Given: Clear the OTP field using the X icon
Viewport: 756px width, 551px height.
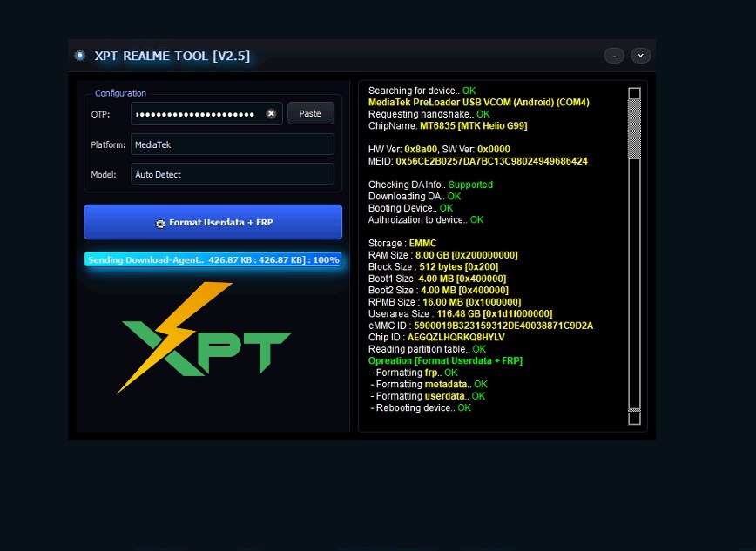Looking at the screenshot, I should coord(271,114).
